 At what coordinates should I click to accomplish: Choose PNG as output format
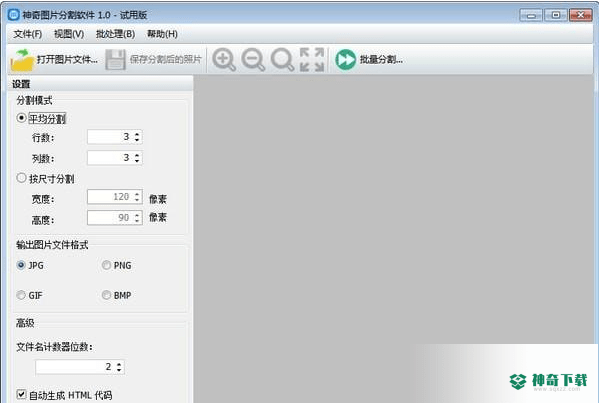click(106, 265)
